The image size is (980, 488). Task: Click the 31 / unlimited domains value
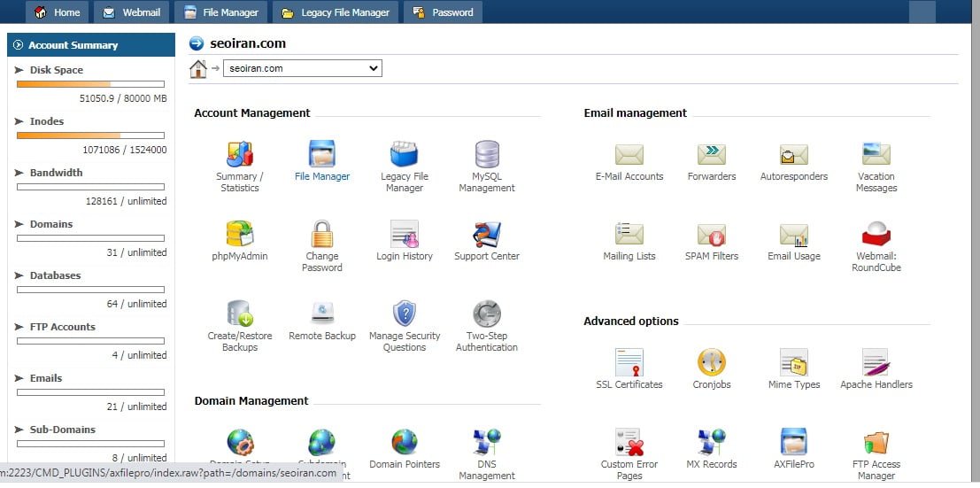pos(137,252)
